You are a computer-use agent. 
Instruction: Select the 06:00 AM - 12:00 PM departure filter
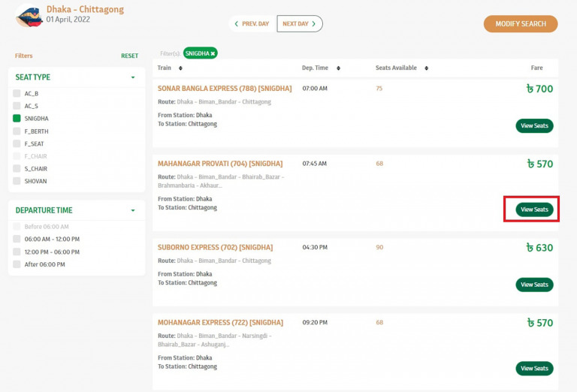coord(17,240)
